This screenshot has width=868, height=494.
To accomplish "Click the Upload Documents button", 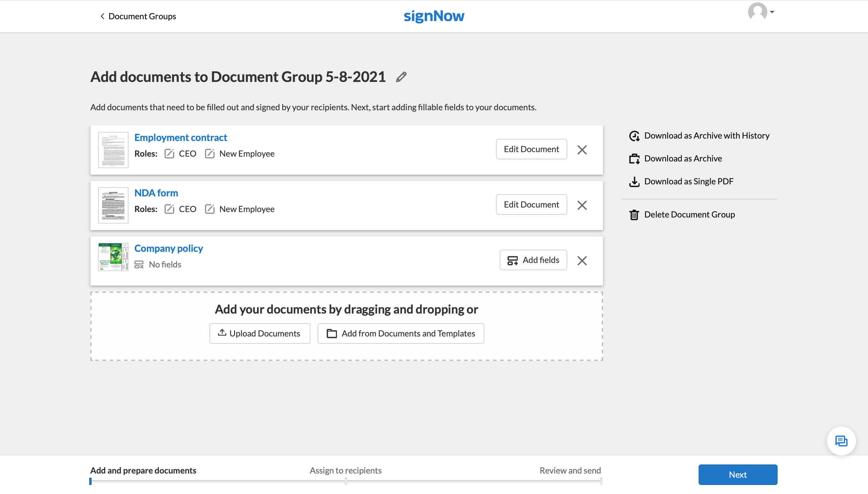I will click(x=260, y=333).
